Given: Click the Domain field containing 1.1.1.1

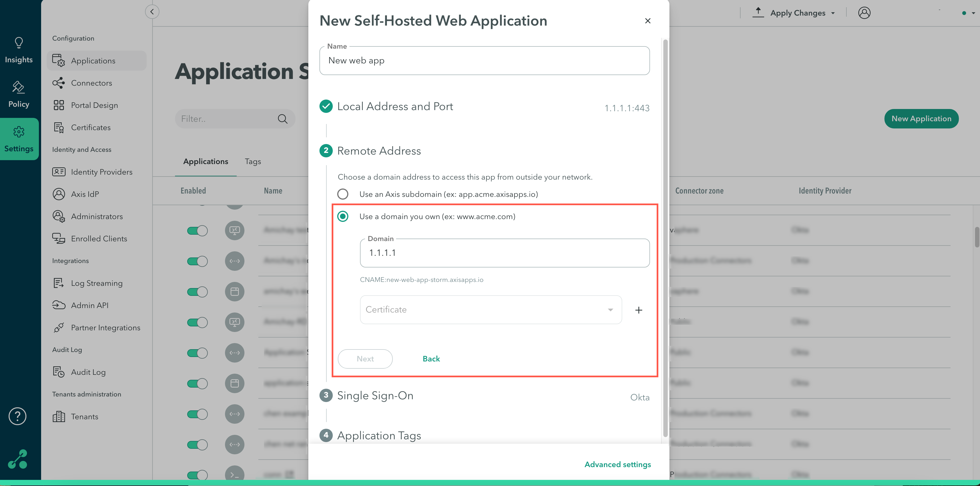Looking at the screenshot, I should 504,253.
